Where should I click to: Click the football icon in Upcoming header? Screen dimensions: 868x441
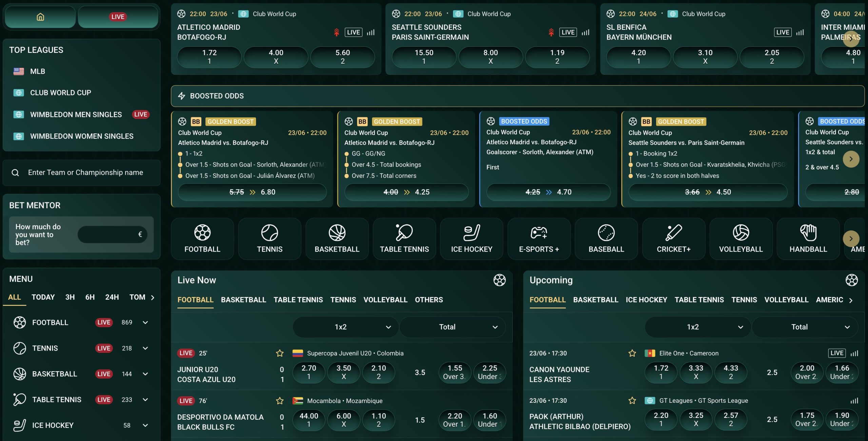tap(851, 280)
